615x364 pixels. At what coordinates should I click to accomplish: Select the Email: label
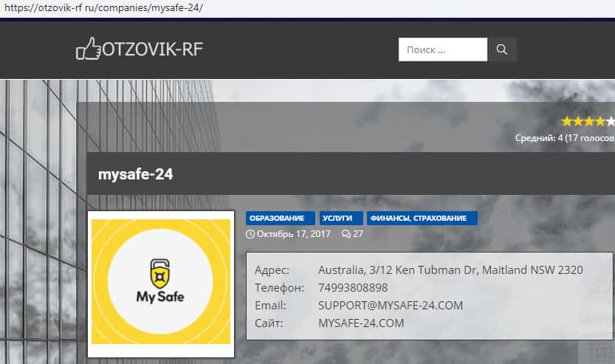pos(270,306)
